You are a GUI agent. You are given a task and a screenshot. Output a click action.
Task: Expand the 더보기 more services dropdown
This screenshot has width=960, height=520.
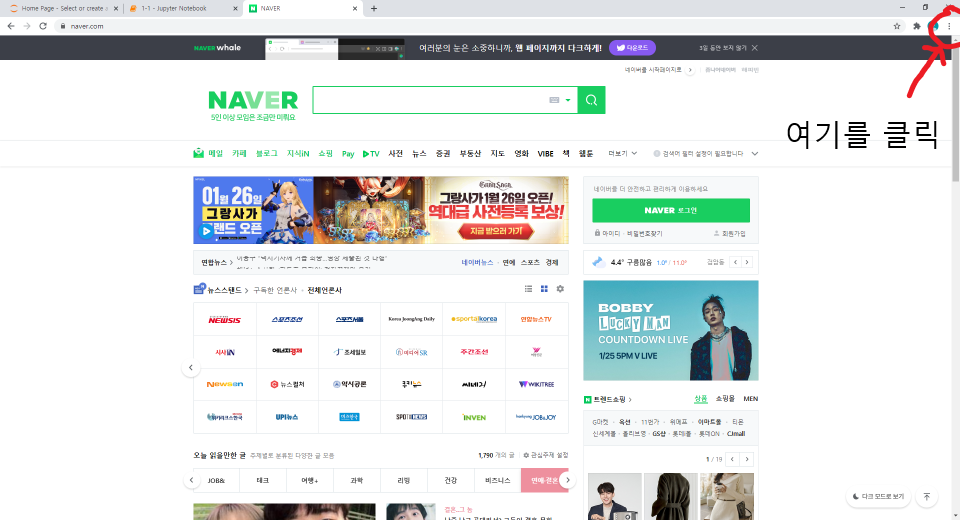[623, 154]
